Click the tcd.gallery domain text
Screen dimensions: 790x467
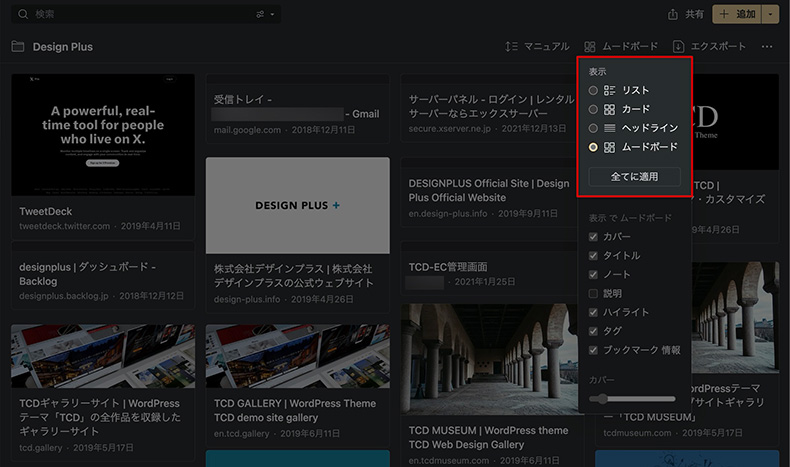40,448
